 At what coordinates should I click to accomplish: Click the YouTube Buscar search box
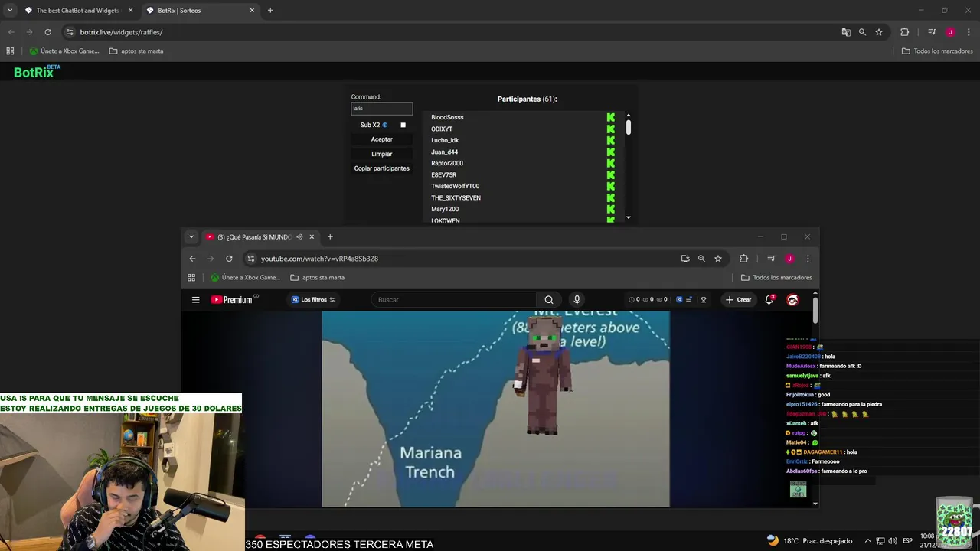[453, 300]
